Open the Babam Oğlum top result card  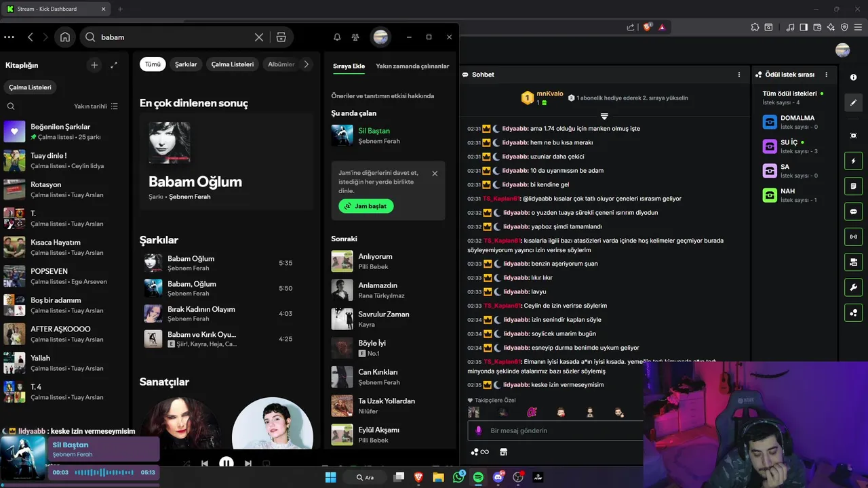pos(226,161)
